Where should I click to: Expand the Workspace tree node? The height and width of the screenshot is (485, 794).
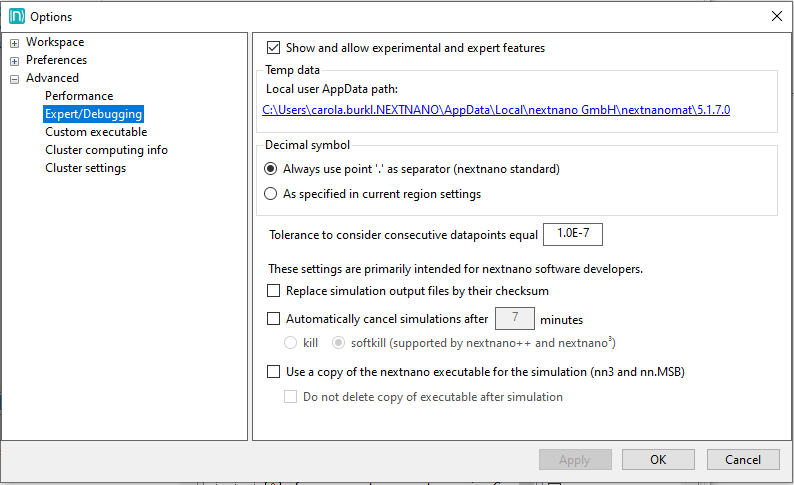(15, 43)
